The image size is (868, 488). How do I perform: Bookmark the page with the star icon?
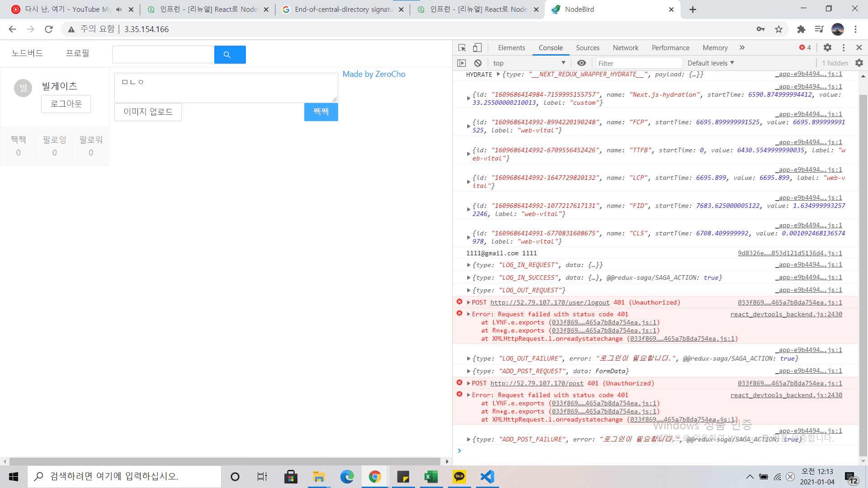click(778, 29)
